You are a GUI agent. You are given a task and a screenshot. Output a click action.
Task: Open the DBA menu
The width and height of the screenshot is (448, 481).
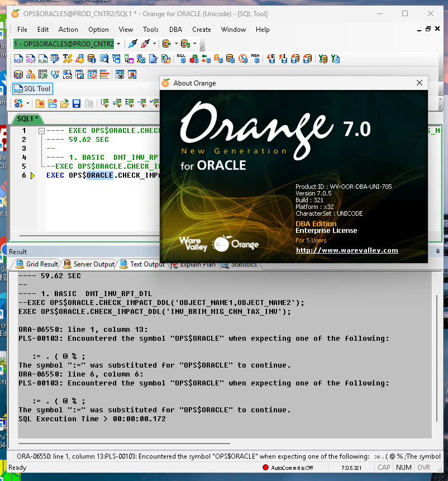(x=175, y=30)
